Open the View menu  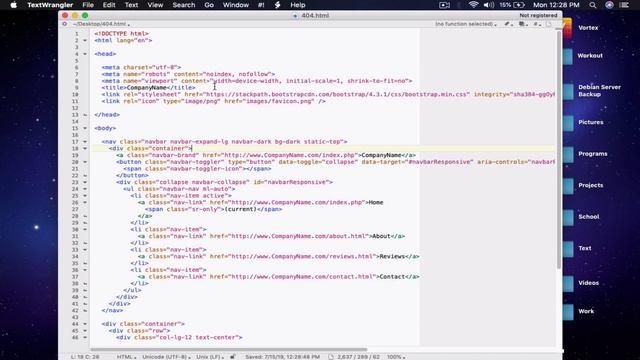pyautogui.click(x=155, y=5)
